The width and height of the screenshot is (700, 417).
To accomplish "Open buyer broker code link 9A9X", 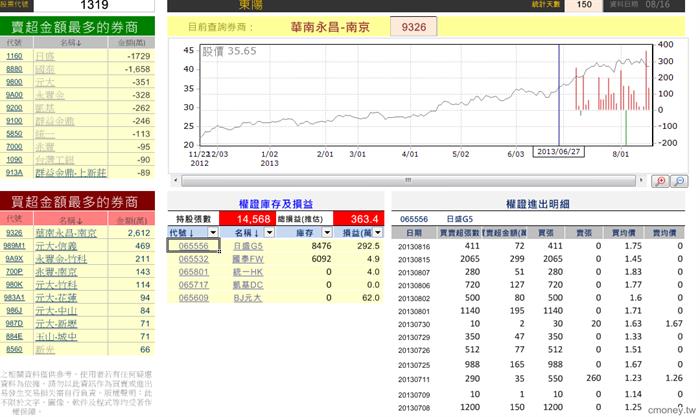I will coord(14,259).
